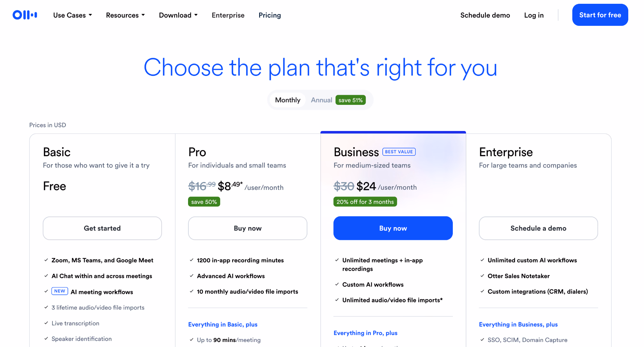Click the save 50% tag under Pro
Screen dimensions: 644x347
204,202
